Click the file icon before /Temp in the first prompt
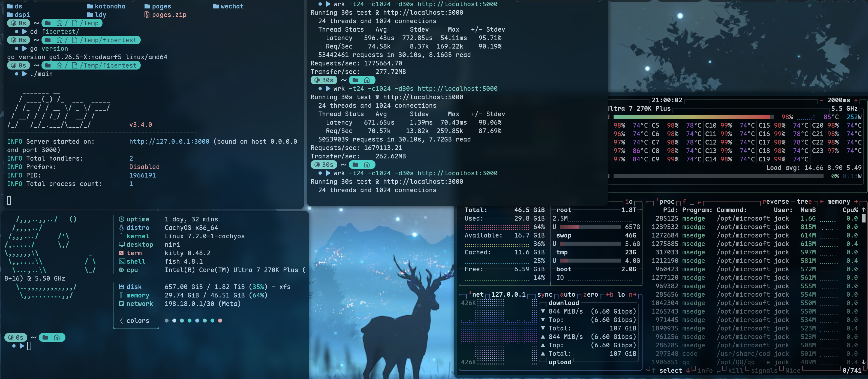This screenshot has width=868, height=379. [74, 23]
